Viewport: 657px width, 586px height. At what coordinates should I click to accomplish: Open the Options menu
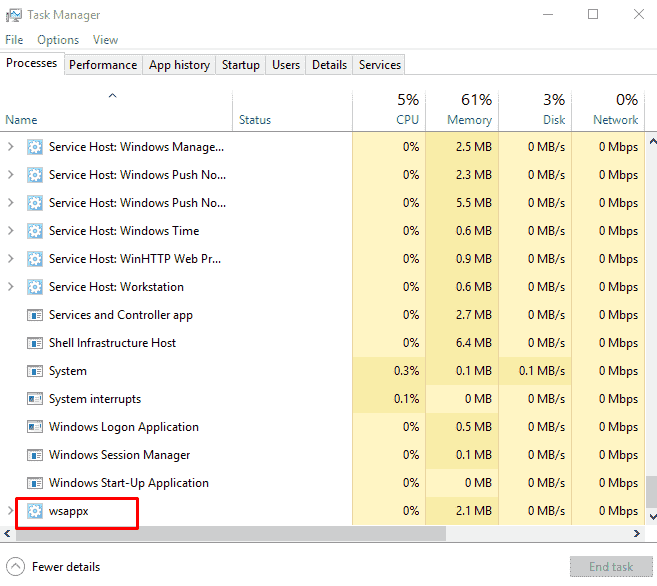[58, 40]
